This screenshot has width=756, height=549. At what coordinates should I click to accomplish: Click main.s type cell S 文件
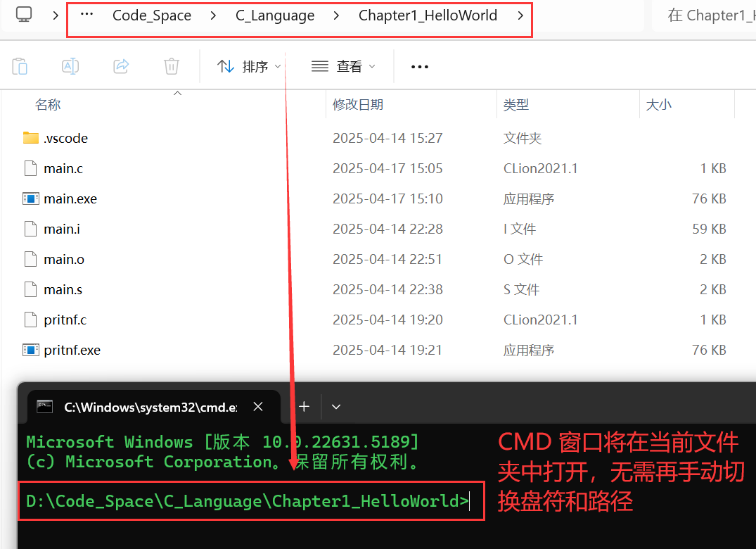(x=522, y=289)
